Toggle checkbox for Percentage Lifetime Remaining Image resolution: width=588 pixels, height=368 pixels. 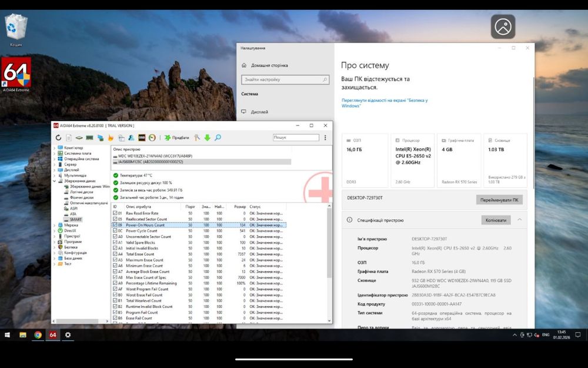click(x=115, y=283)
